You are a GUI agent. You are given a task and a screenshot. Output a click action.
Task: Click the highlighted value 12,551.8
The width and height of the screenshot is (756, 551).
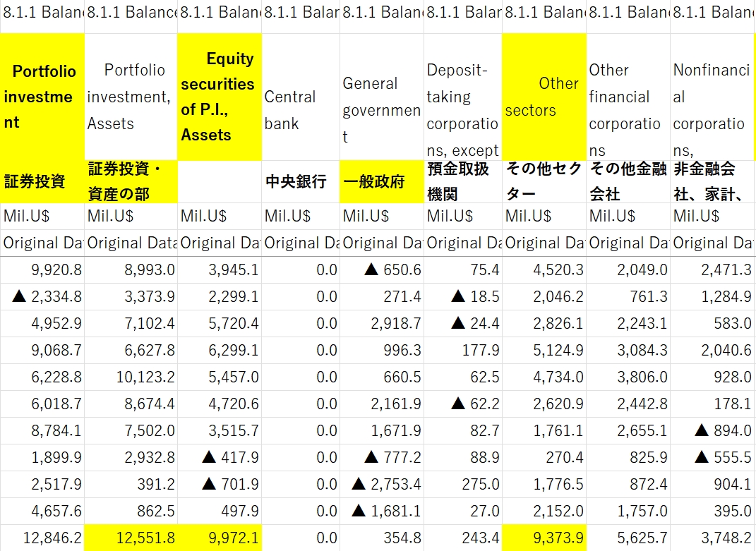point(130,538)
